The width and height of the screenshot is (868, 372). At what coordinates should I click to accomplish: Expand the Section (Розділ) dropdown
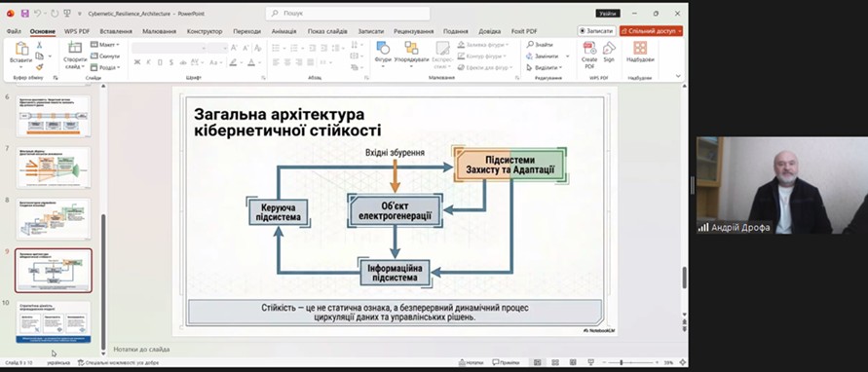[x=105, y=67]
